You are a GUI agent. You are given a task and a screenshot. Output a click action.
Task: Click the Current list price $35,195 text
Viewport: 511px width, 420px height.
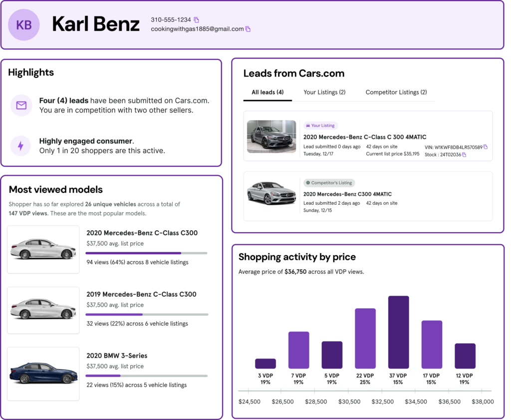click(x=393, y=154)
